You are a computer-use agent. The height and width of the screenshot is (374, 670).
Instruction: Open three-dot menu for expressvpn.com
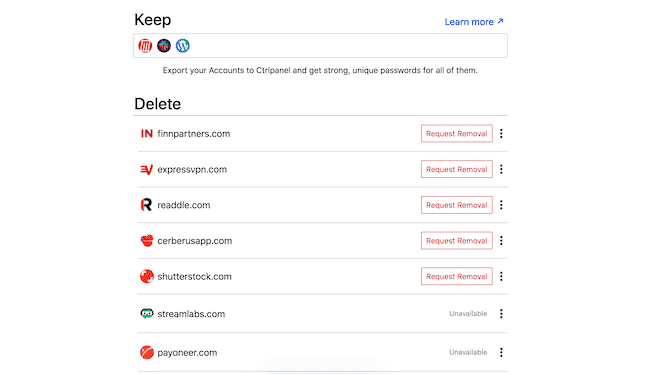click(x=501, y=169)
